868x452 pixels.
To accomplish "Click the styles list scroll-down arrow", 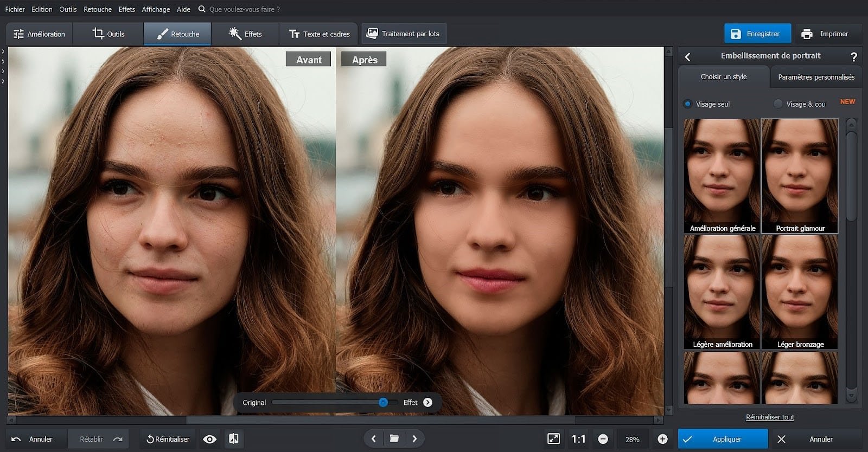I will (851, 397).
